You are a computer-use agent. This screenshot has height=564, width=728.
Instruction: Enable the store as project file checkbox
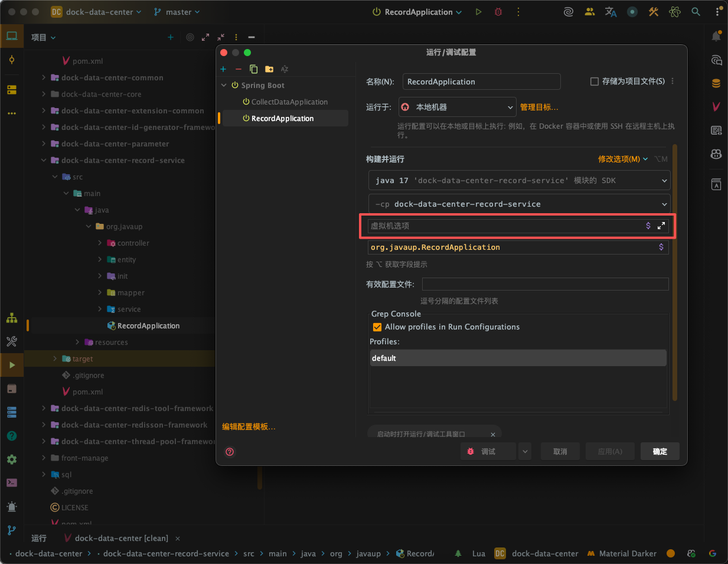click(x=595, y=81)
